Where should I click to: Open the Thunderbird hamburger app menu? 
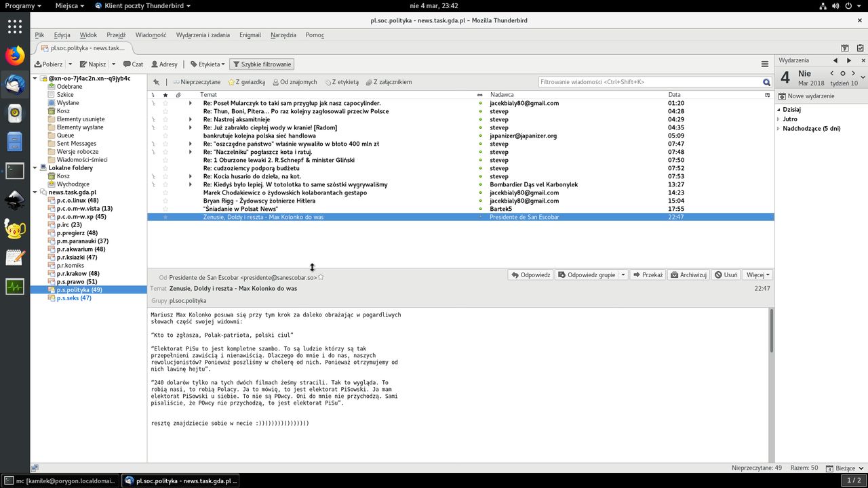[765, 64]
